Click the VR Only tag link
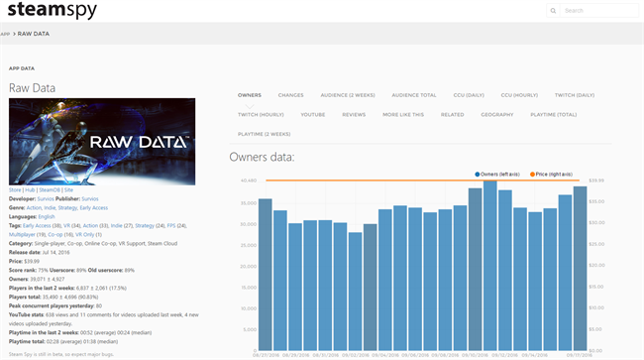Screen dimensions: 644x360 point(85,235)
